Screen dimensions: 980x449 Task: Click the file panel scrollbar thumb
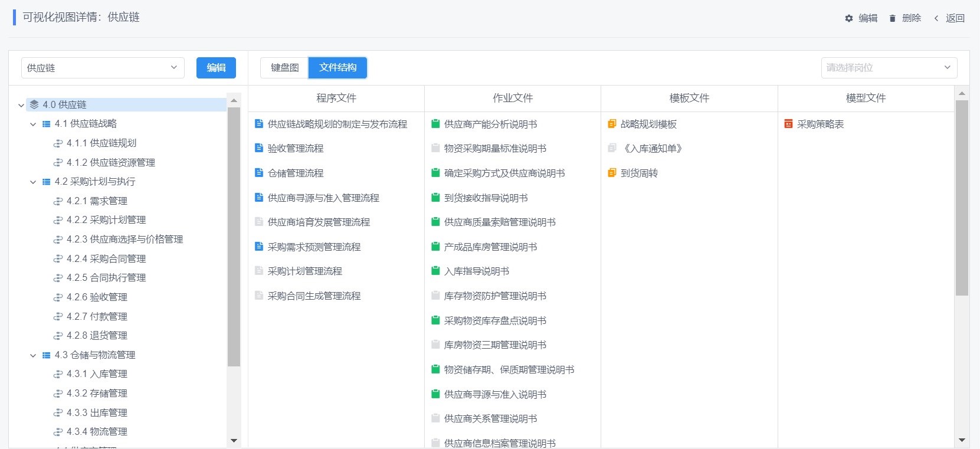coord(962,198)
